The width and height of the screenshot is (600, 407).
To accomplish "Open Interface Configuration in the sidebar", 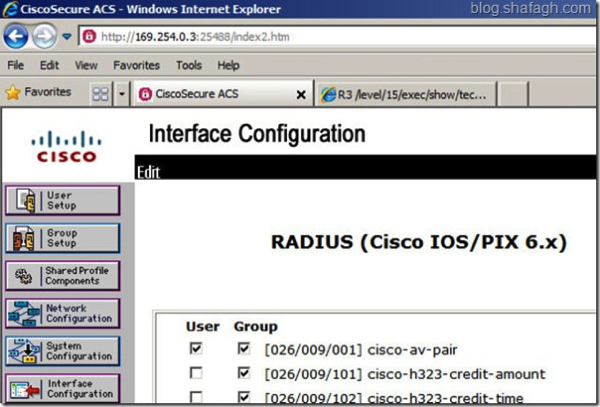I will click(63, 388).
